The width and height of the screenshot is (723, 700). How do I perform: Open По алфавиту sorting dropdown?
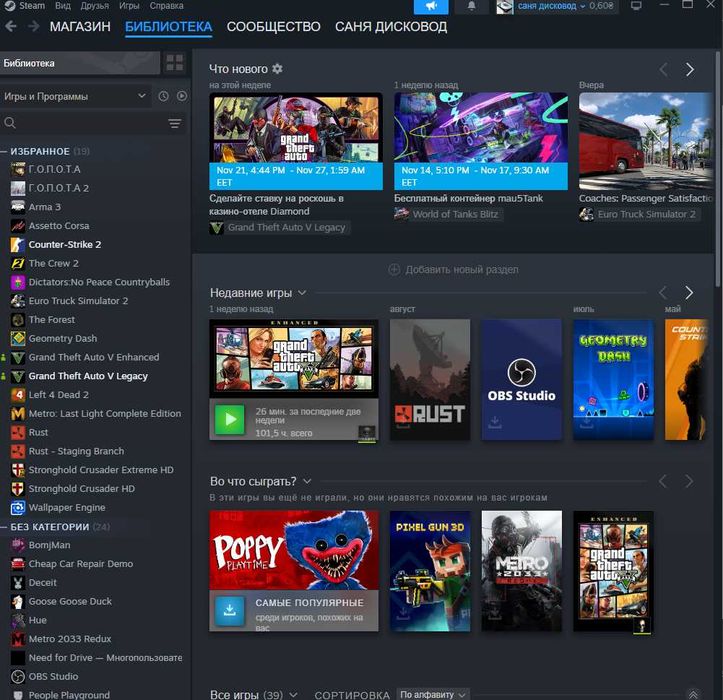433,694
